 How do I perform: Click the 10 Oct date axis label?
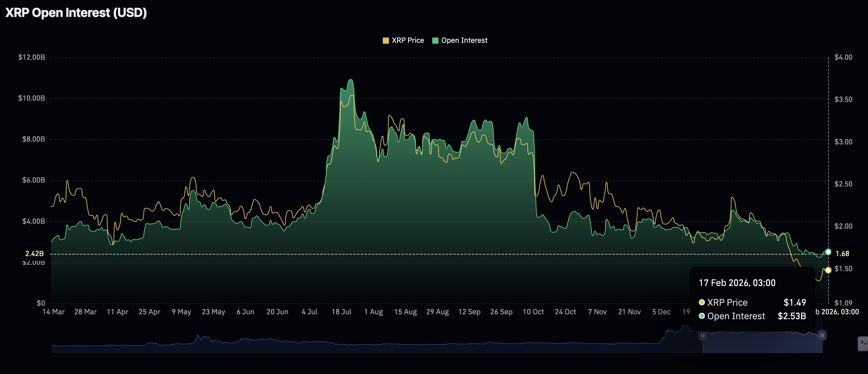[x=533, y=312]
